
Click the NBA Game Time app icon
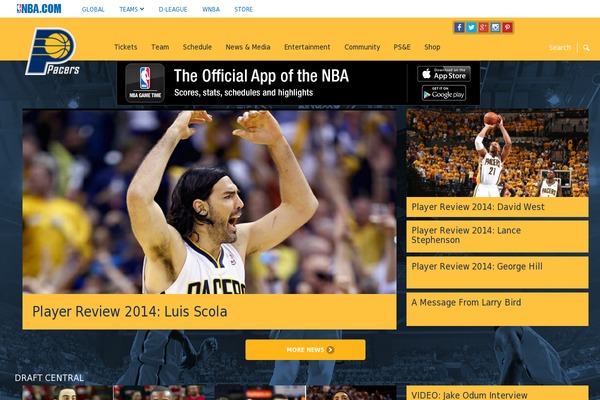tap(145, 83)
